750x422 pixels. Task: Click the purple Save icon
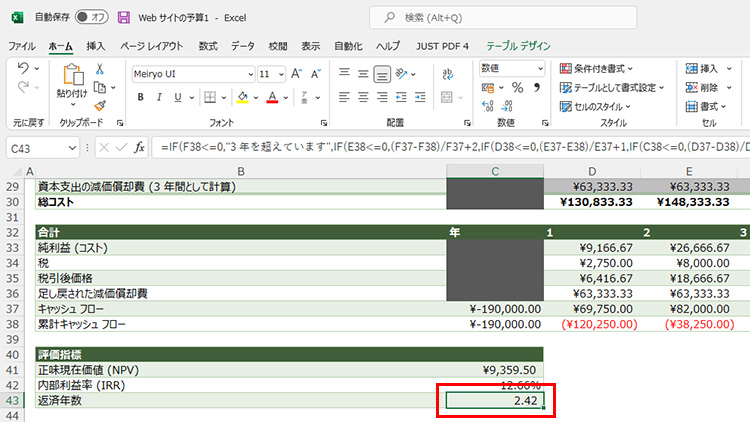click(x=124, y=17)
